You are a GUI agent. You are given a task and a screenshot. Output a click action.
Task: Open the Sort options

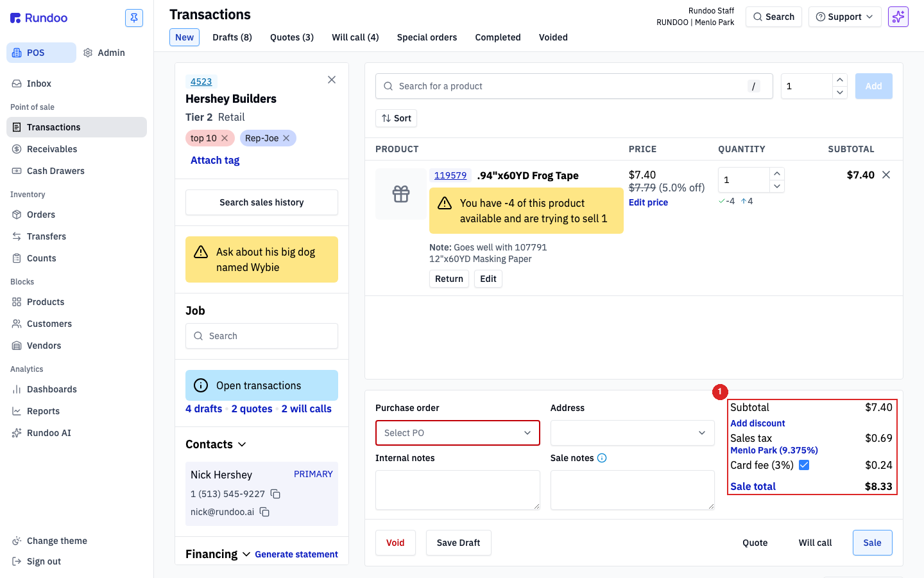pyautogui.click(x=397, y=118)
